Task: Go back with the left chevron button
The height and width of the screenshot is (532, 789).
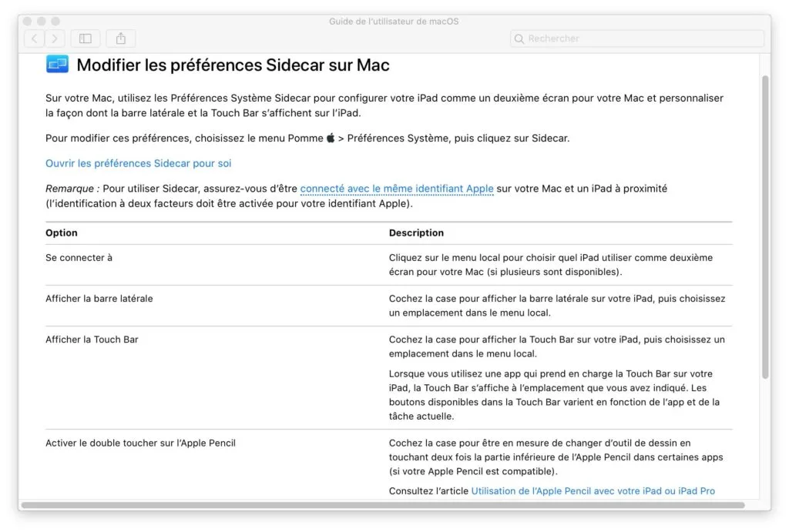Action: 34,38
